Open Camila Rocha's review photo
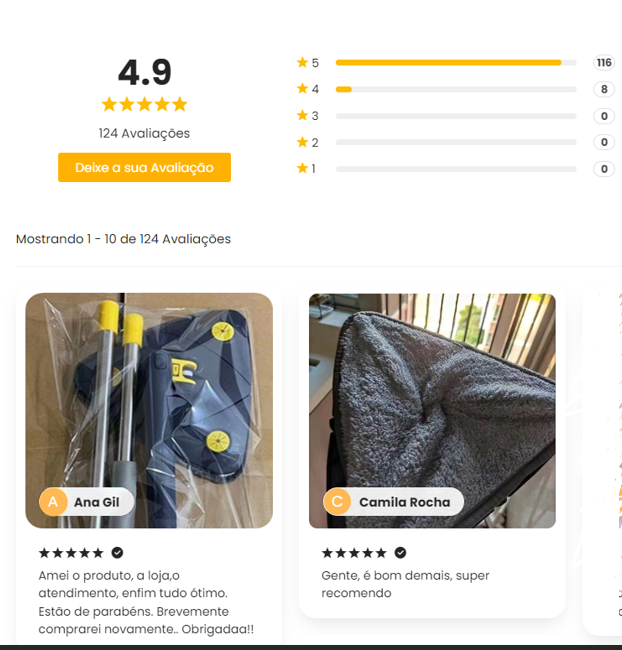The height and width of the screenshot is (650, 622). tap(432, 410)
